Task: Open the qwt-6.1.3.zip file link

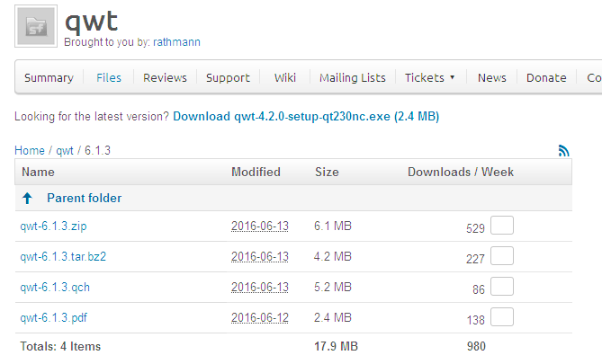Action: tap(55, 227)
